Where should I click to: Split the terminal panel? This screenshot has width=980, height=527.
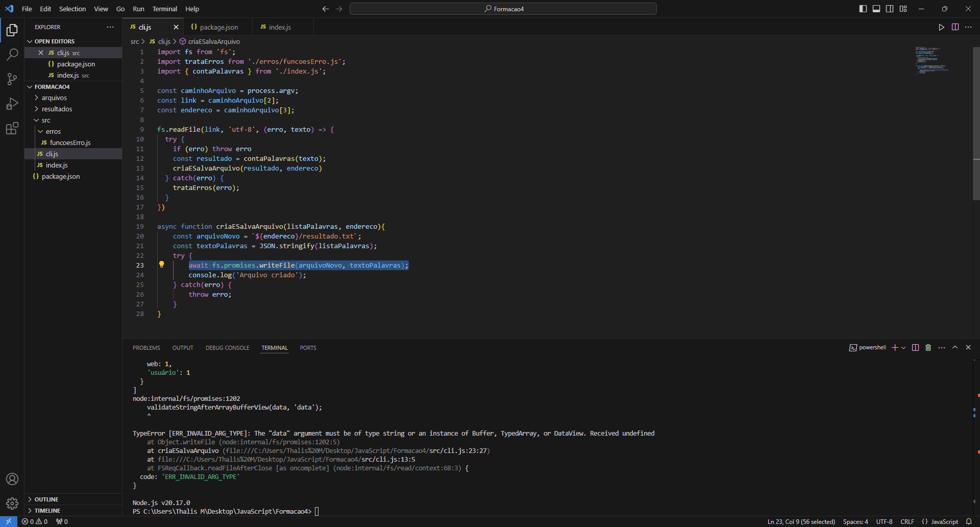click(x=915, y=347)
